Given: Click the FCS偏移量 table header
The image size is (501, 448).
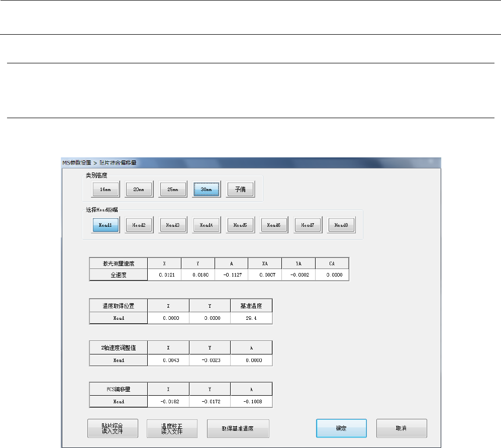Looking at the screenshot, I should point(119,389).
